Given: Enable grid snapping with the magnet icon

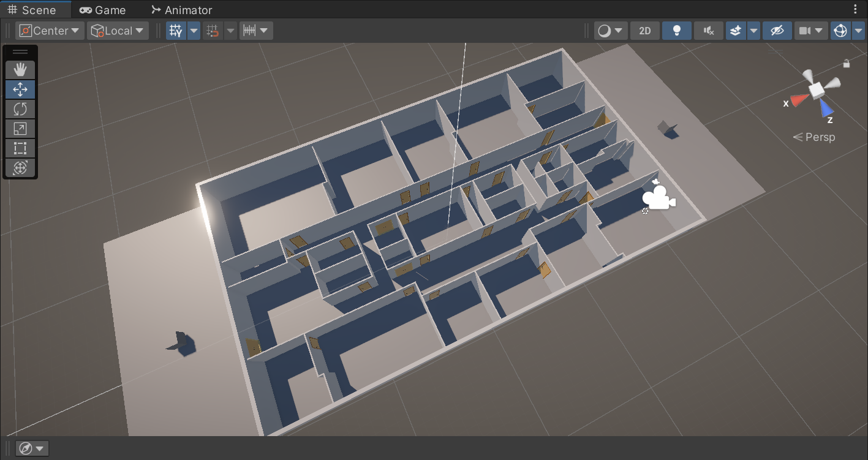Looking at the screenshot, I should pyautogui.click(x=213, y=31).
